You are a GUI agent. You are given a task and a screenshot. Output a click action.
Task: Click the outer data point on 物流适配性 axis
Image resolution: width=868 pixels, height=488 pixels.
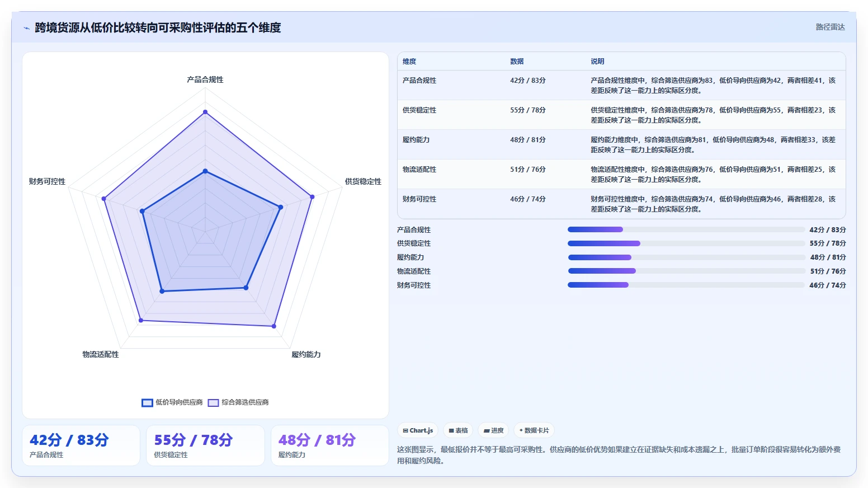pos(141,321)
